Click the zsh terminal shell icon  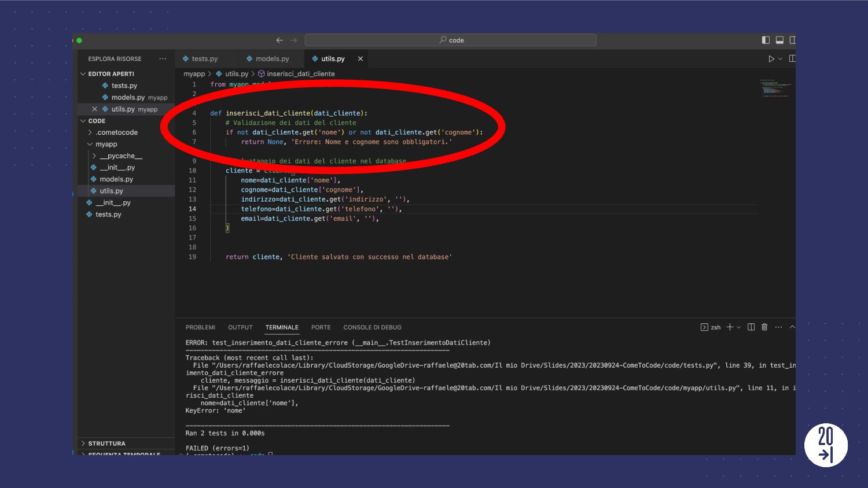click(704, 327)
